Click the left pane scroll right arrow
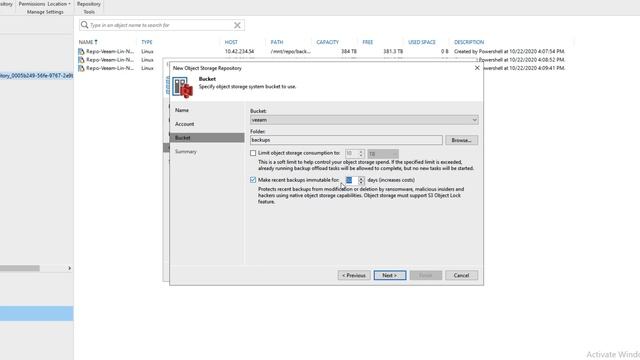The height and width of the screenshot is (360, 640). point(69,268)
